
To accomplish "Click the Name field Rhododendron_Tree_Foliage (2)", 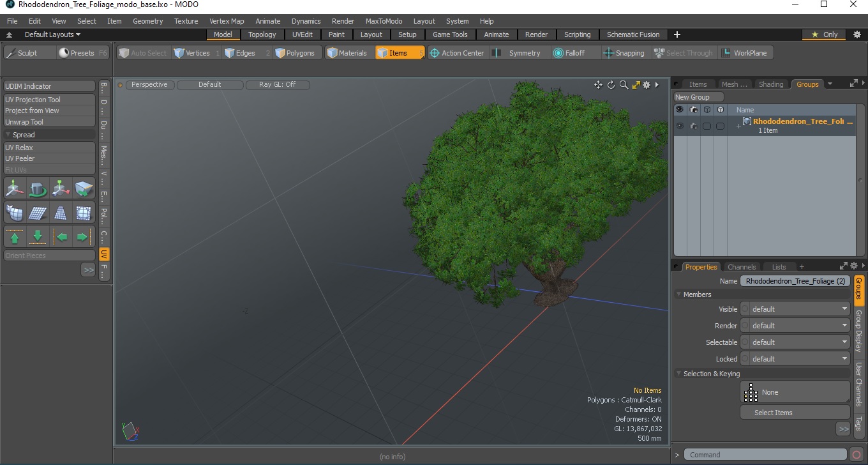I will (795, 281).
